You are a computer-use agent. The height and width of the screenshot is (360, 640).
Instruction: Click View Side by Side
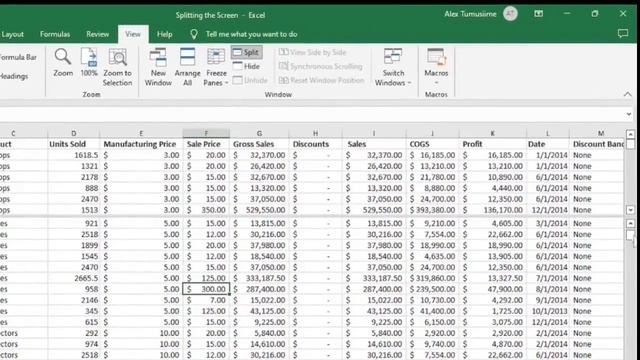[x=313, y=52]
